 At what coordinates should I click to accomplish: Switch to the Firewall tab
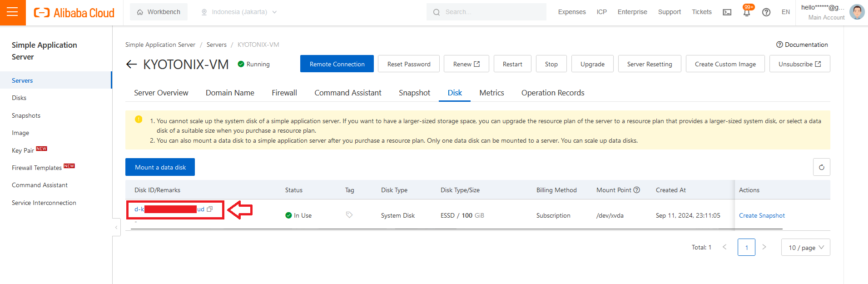click(x=284, y=93)
